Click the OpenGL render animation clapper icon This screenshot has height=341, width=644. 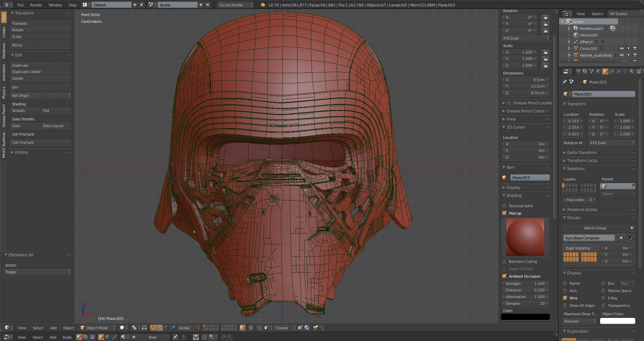322,328
